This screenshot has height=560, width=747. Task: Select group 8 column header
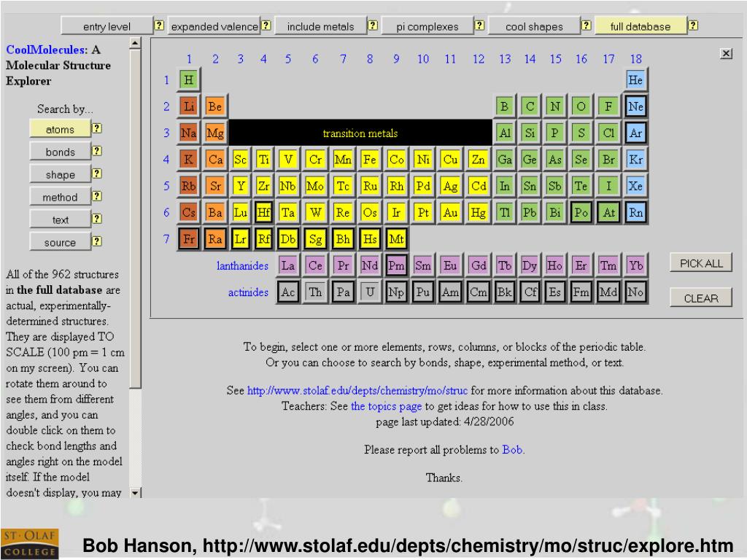pyautogui.click(x=370, y=58)
